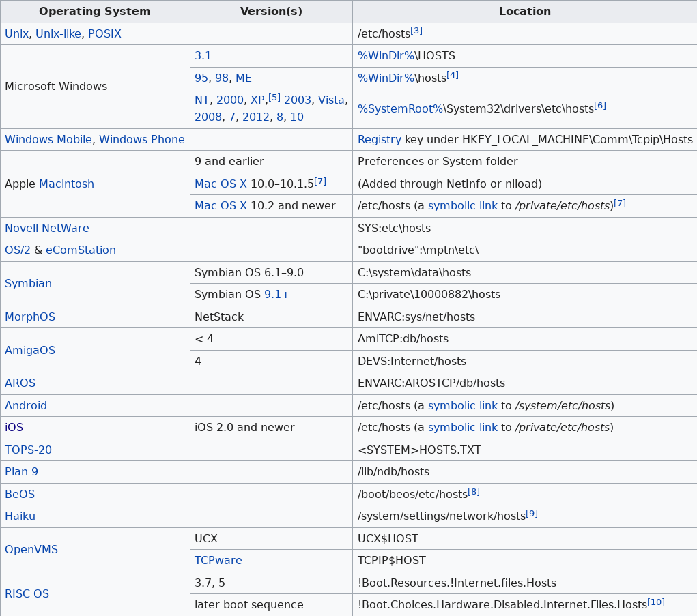Open reference [10] after RISC OS Hosts path

(x=656, y=602)
